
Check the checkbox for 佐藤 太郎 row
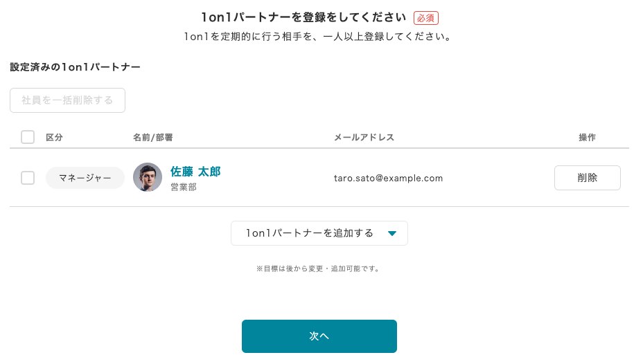point(28,178)
